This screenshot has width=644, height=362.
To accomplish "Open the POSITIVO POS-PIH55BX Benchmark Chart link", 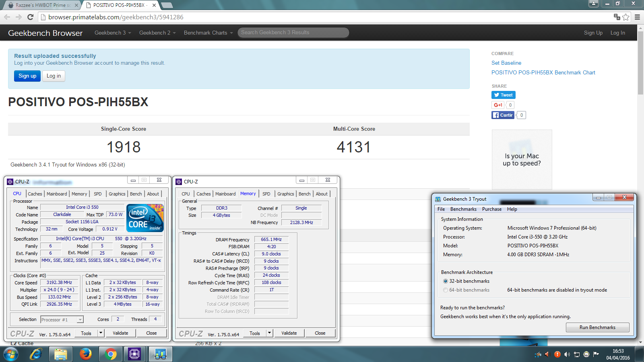I will [x=543, y=72].
